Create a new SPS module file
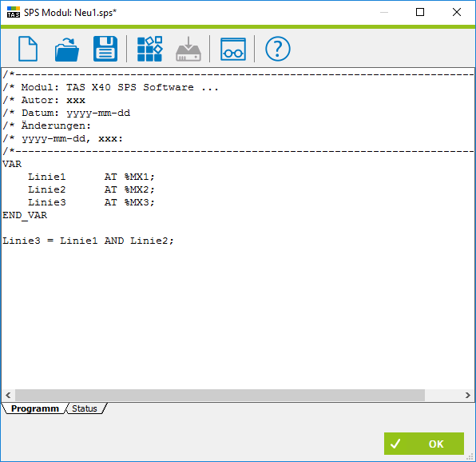 pyautogui.click(x=28, y=49)
